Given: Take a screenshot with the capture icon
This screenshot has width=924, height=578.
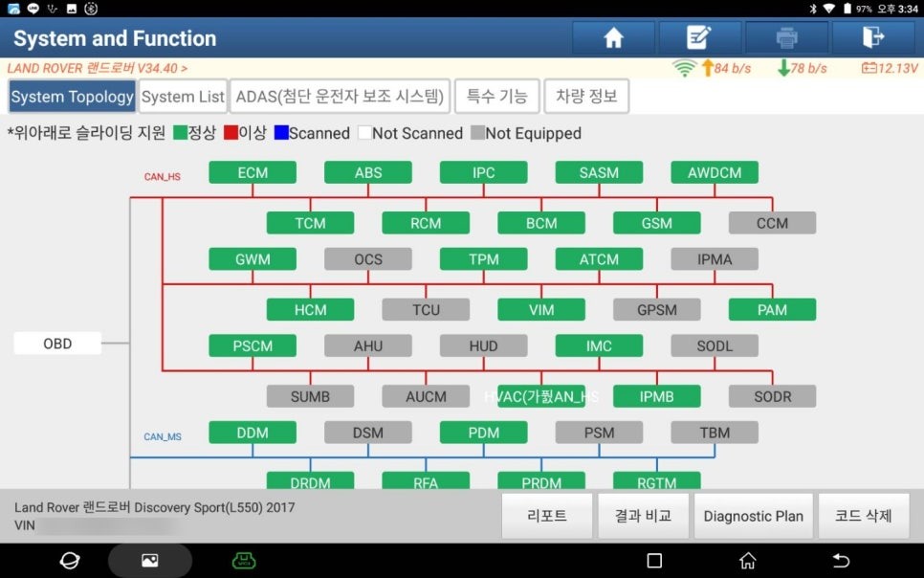Looking at the screenshot, I should pos(149,560).
